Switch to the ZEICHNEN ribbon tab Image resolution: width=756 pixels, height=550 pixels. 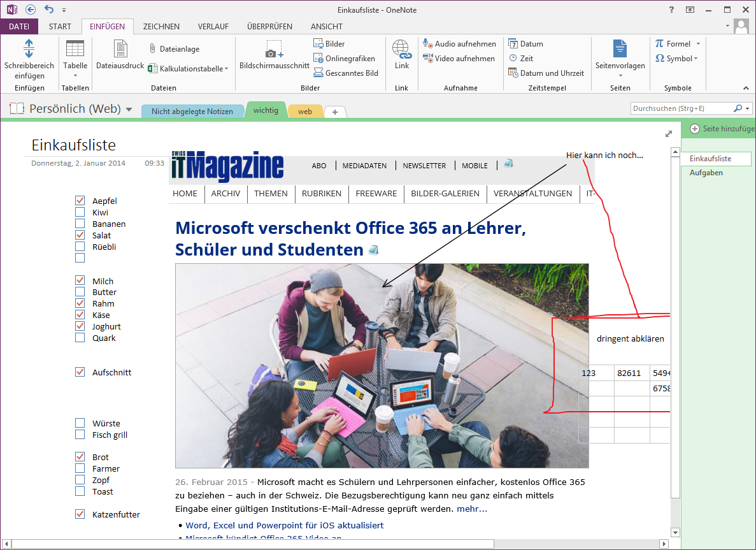[161, 26]
